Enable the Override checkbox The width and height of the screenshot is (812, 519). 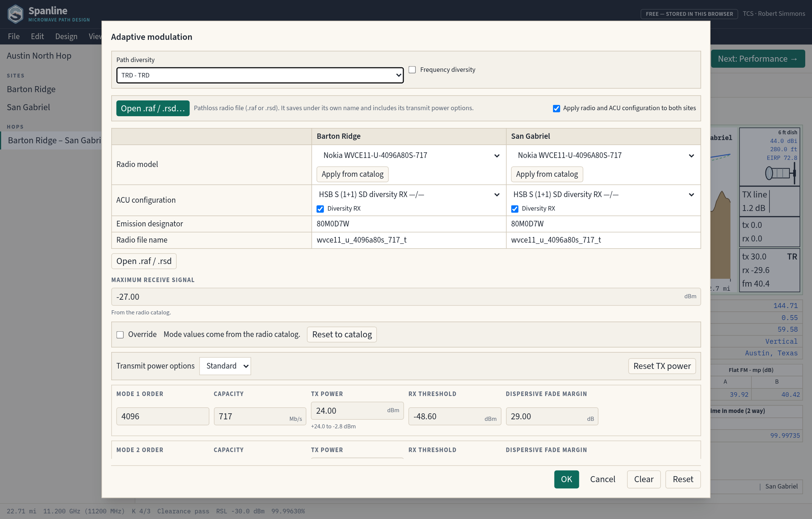tap(120, 335)
